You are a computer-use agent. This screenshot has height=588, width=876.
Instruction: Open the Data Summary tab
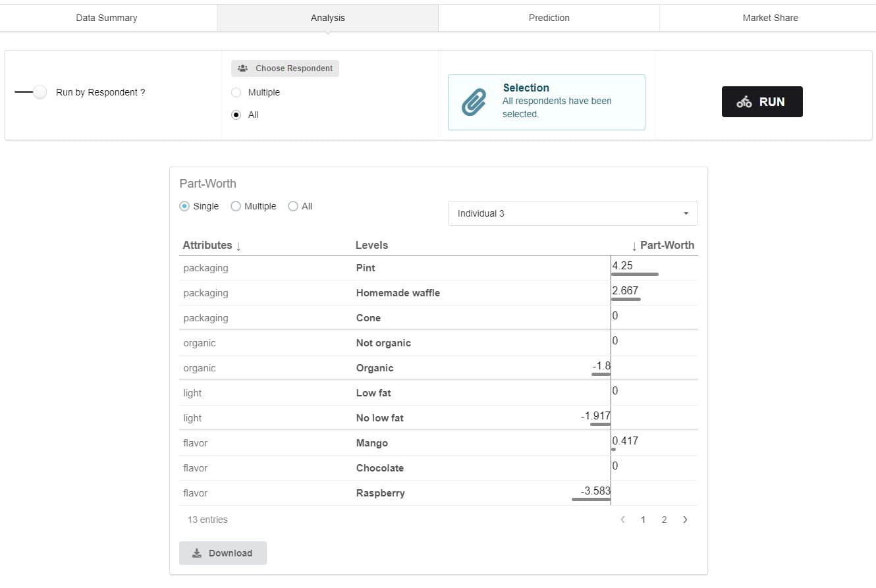click(107, 18)
